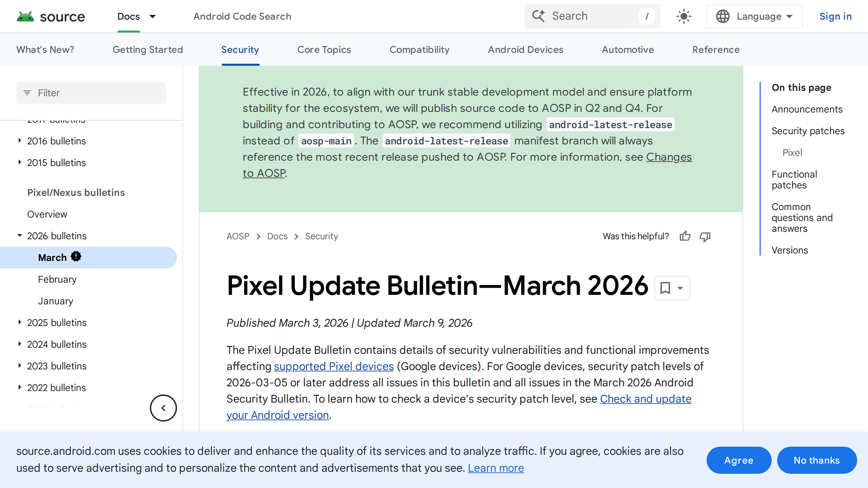This screenshot has height=488, width=868.
Task: Click the filter lines icon in sidebar
Action: [x=27, y=93]
